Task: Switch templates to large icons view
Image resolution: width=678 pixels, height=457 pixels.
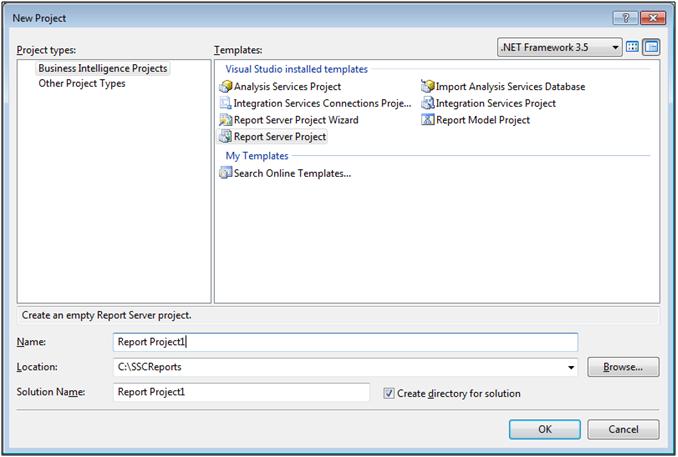Action: (x=632, y=47)
